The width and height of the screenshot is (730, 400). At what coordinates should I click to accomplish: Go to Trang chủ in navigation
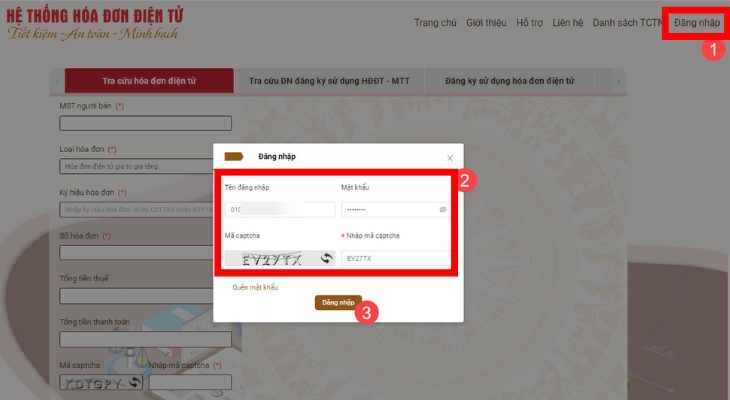point(435,23)
